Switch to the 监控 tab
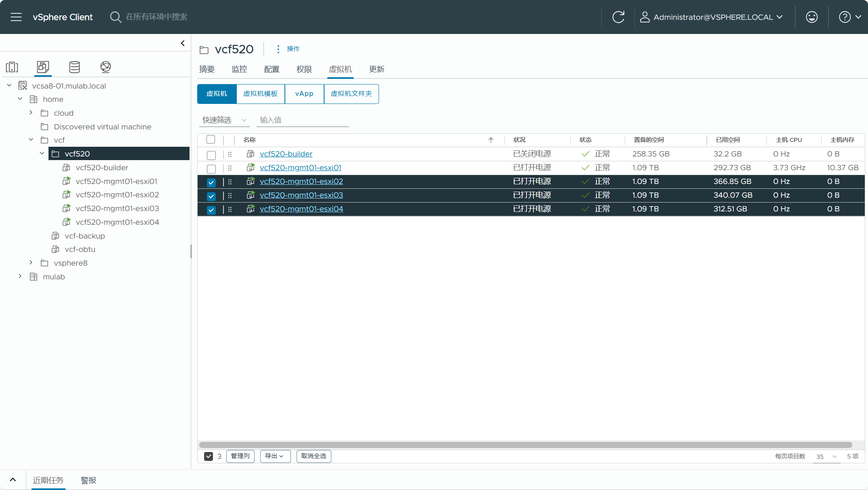 click(239, 69)
